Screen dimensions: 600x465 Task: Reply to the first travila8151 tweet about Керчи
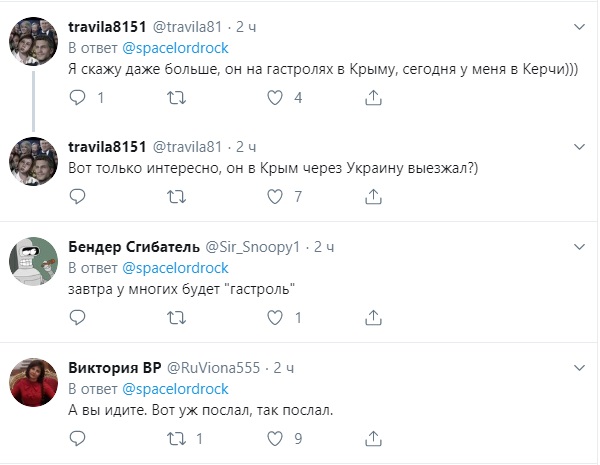(79, 98)
